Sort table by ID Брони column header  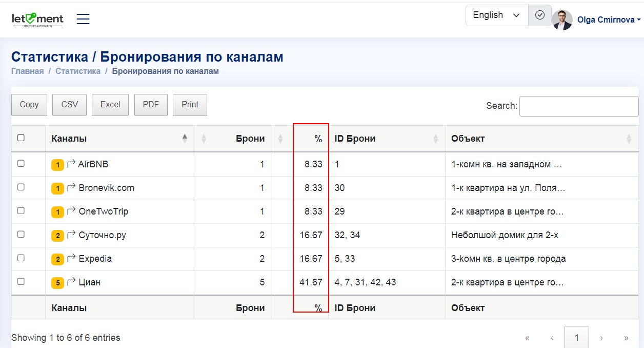pos(387,139)
